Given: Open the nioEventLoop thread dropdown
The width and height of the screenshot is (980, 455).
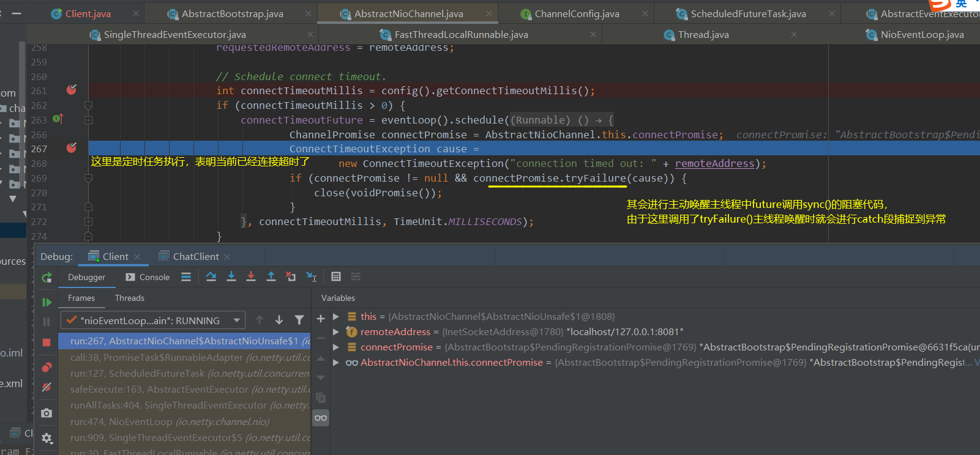Looking at the screenshot, I should coord(153,320).
